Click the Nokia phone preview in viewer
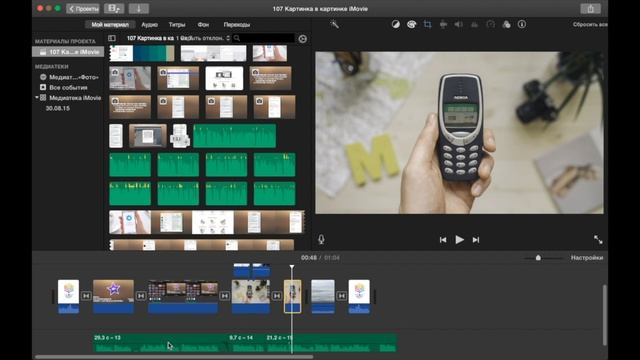640x360 pixels. [x=460, y=133]
